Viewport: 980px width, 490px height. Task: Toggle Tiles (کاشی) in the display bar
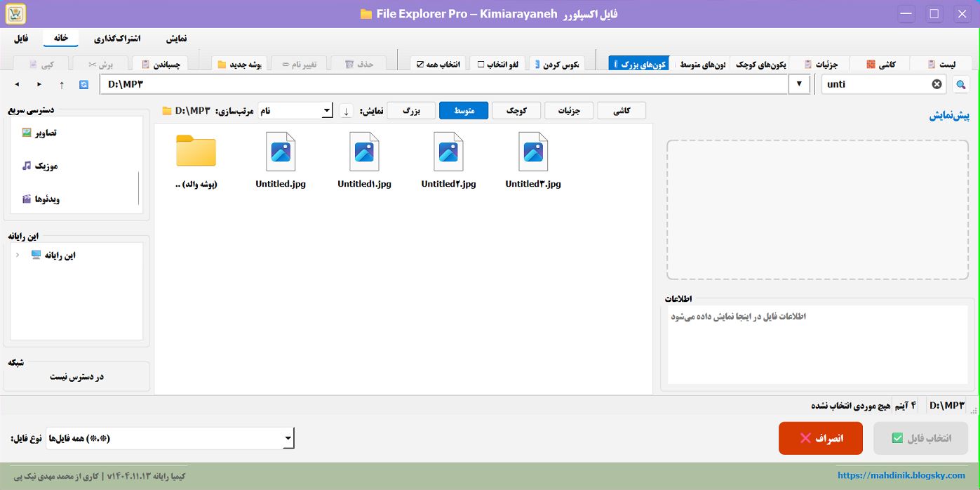click(622, 111)
